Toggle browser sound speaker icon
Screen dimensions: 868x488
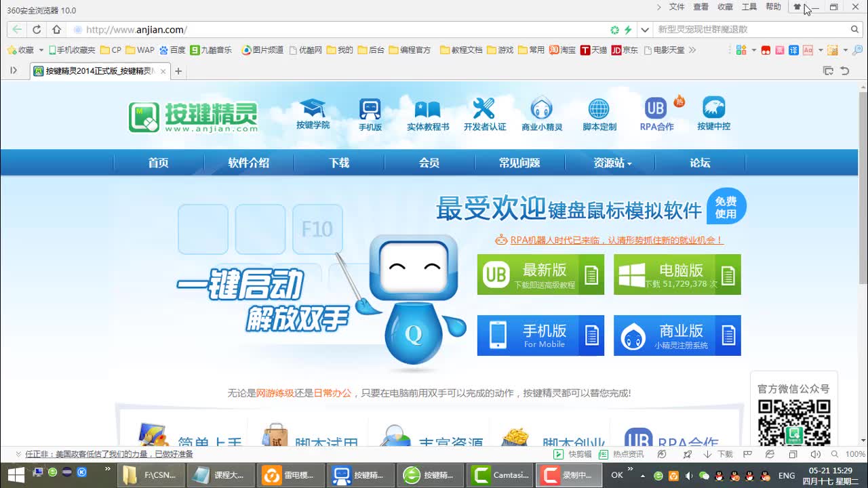814,454
